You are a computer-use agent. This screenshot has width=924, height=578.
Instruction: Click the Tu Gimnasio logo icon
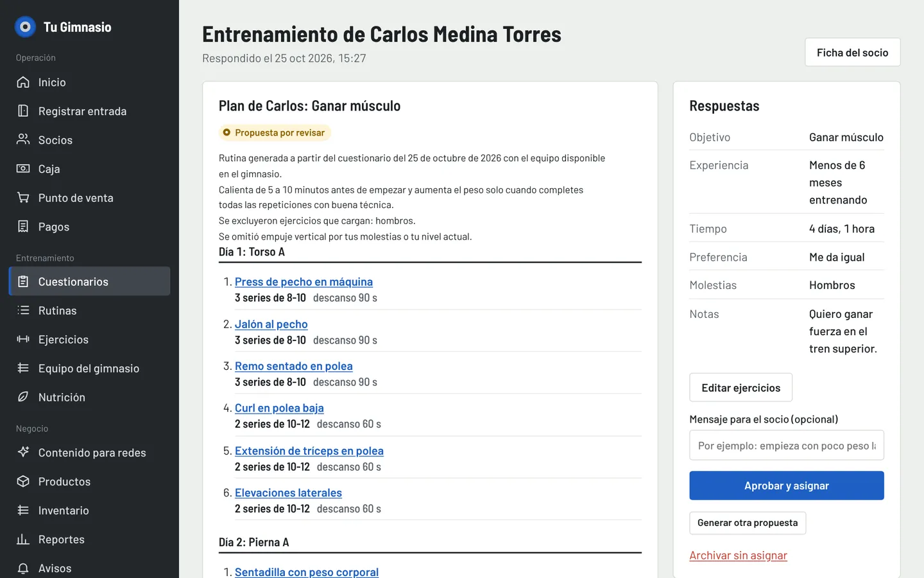(25, 27)
